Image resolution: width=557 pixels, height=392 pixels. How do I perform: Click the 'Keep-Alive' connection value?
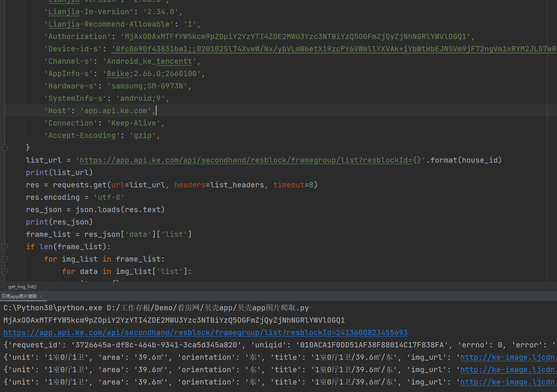134,123
